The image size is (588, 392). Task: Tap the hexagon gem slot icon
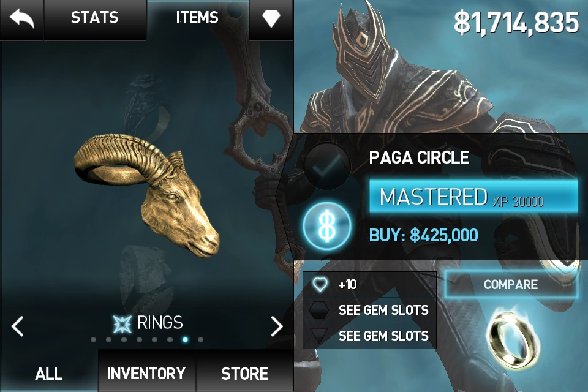(318, 310)
